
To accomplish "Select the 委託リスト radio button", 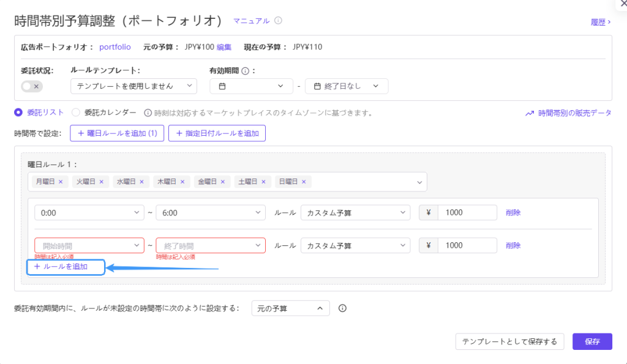I will tap(18, 113).
